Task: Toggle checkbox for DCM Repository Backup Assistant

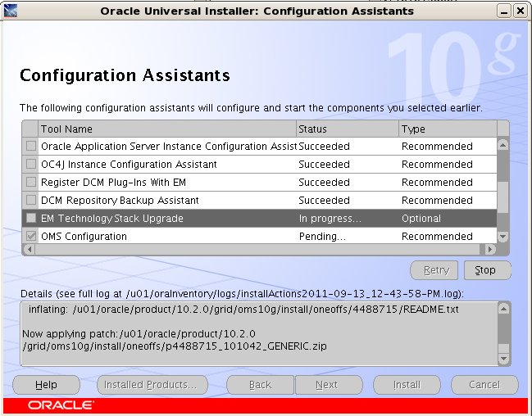Action: tap(31, 200)
